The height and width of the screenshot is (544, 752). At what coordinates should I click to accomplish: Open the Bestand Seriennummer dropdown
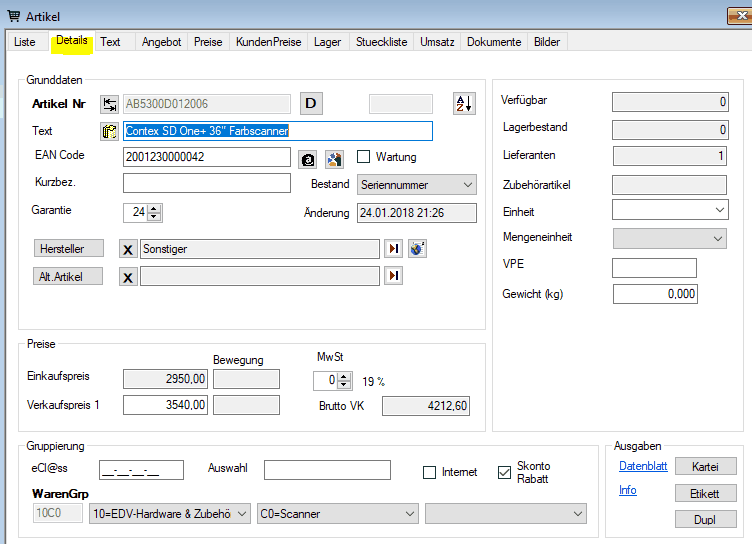pos(417,185)
